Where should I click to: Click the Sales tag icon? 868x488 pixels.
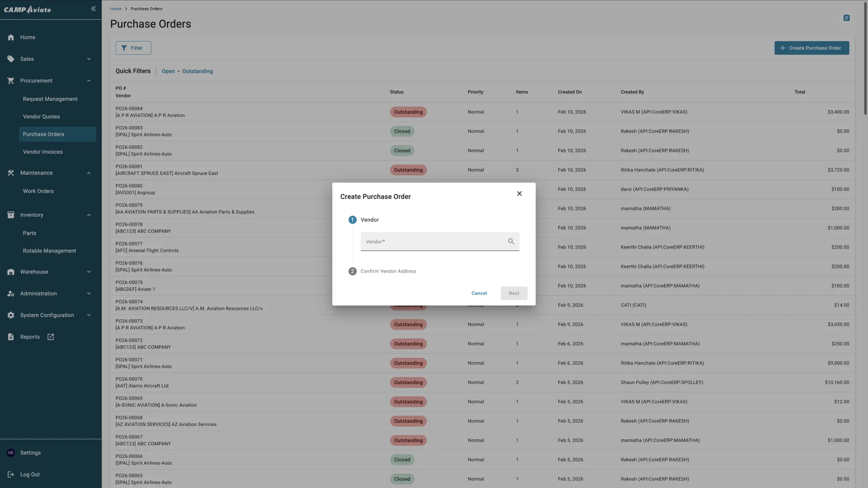pyautogui.click(x=11, y=59)
